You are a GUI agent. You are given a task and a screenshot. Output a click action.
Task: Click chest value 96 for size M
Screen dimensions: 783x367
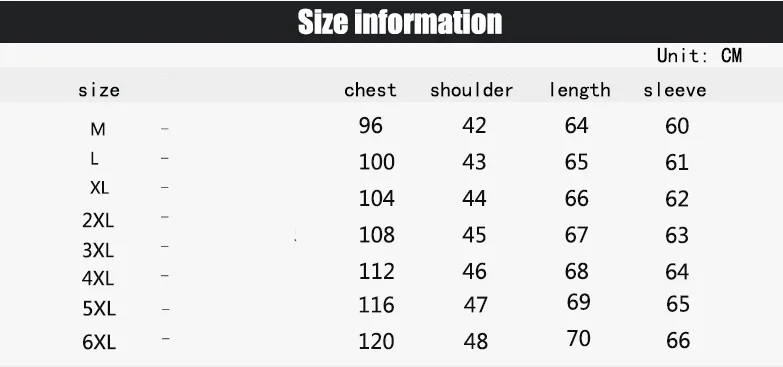coord(371,125)
